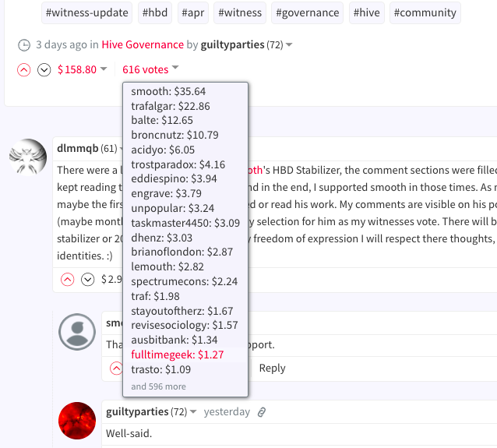Open the #community tag

click(x=425, y=12)
